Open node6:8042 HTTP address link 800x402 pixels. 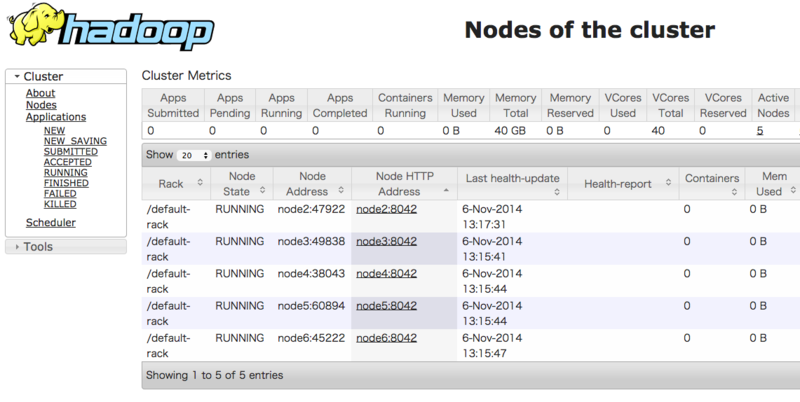click(x=386, y=338)
